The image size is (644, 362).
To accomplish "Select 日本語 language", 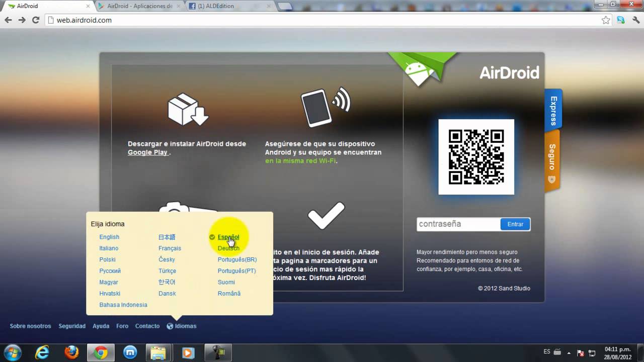I will tap(167, 237).
